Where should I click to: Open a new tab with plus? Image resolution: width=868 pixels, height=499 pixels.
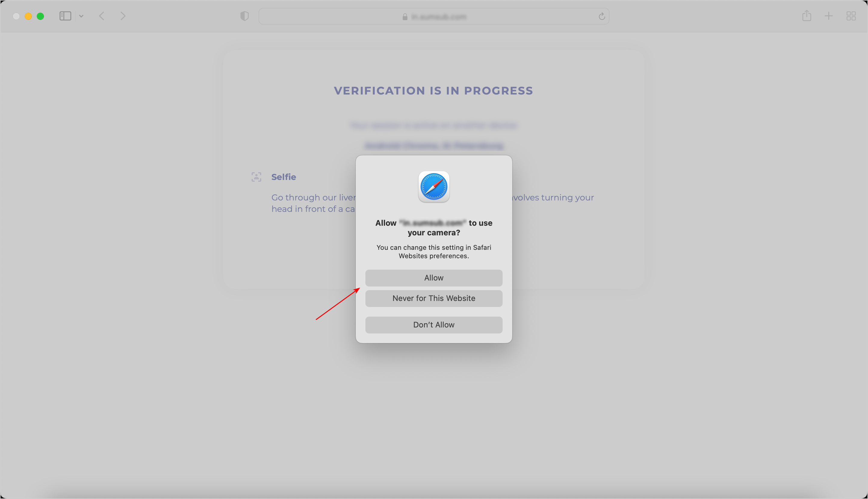pos(829,16)
